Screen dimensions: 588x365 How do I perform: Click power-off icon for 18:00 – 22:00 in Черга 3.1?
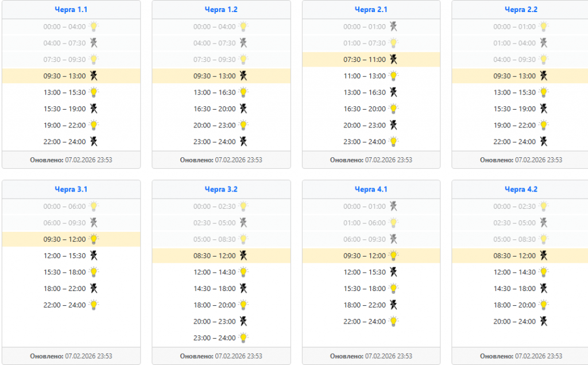click(94, 289)
